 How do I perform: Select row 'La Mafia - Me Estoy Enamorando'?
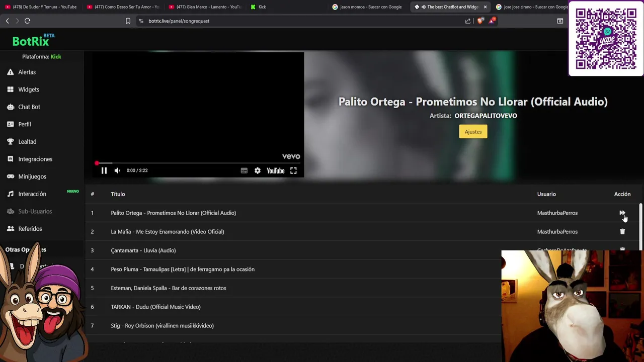tap(361, 231)
